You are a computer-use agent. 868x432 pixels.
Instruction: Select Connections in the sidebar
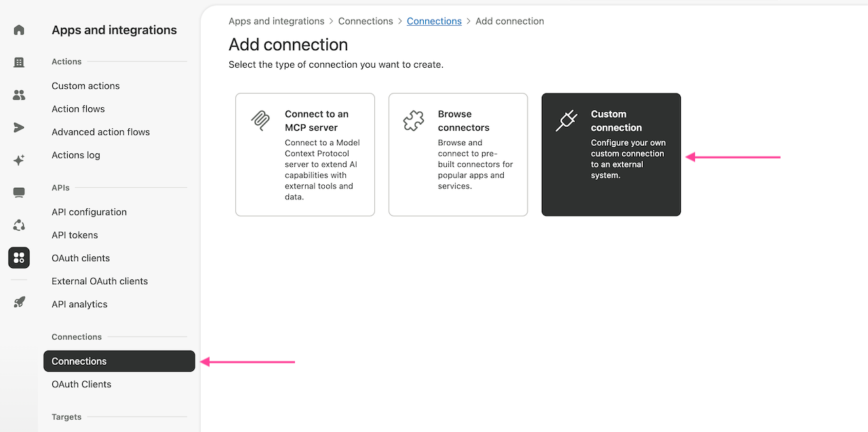(119, 361)
